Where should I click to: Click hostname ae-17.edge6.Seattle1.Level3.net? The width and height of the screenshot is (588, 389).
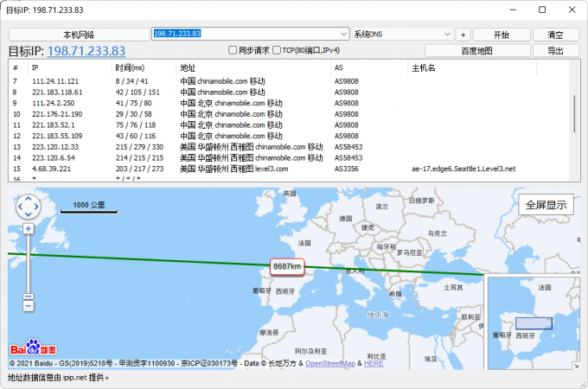click(463, 169)
